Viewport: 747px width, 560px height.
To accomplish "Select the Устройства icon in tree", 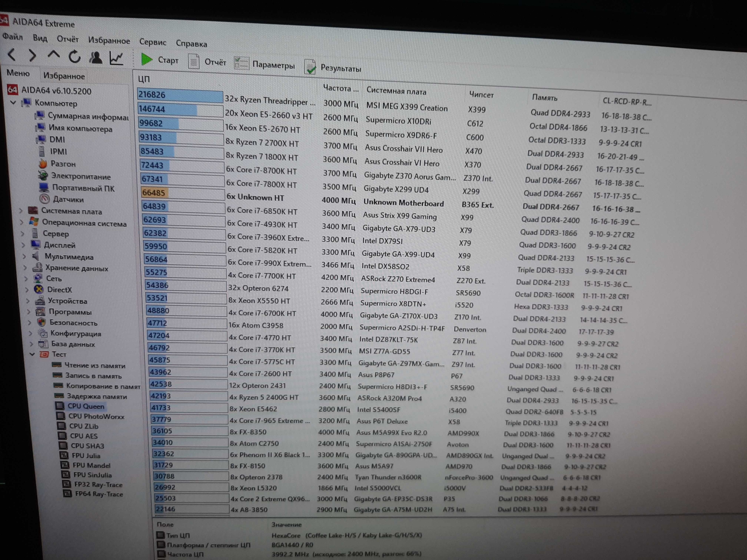I will click(x=40, y=300).
